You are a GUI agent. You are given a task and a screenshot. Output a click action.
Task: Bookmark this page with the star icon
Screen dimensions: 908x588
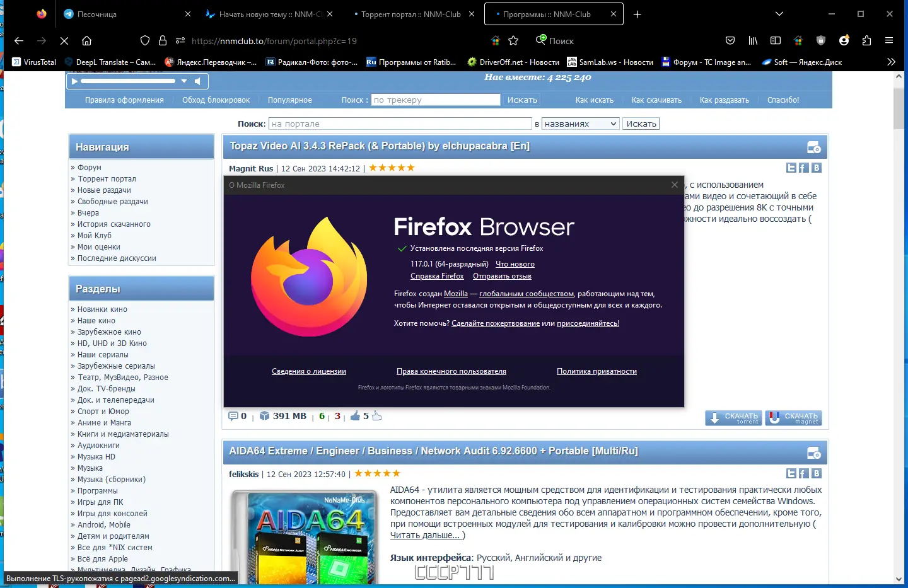click(x=513, y=41)
